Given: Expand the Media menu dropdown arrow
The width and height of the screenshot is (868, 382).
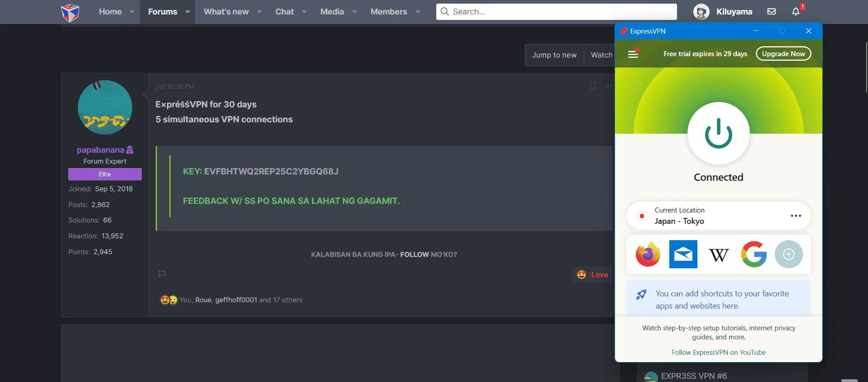Looking at the screenshot, I should tap(354, 12).
